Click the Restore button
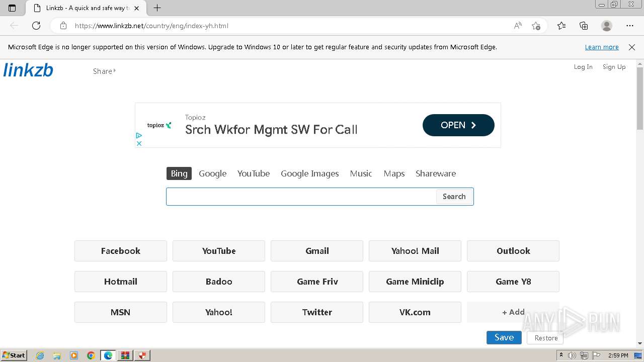The height and width of the screenshot is (362, 644). pyautogui.click(x=546, y=338)
